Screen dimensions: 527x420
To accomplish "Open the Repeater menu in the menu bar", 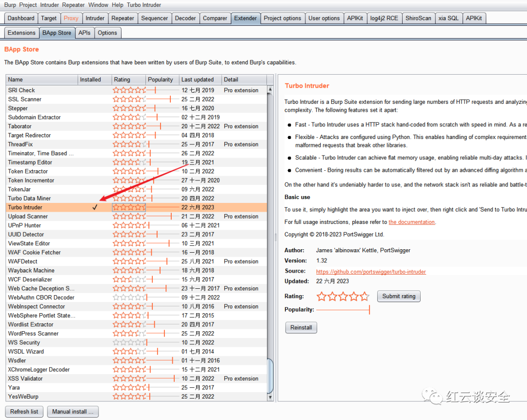I will pyautogui.click(x=73, y=5).
